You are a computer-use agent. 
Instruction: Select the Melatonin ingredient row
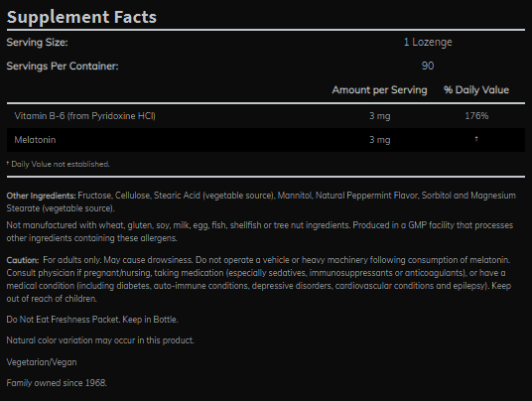266,140
